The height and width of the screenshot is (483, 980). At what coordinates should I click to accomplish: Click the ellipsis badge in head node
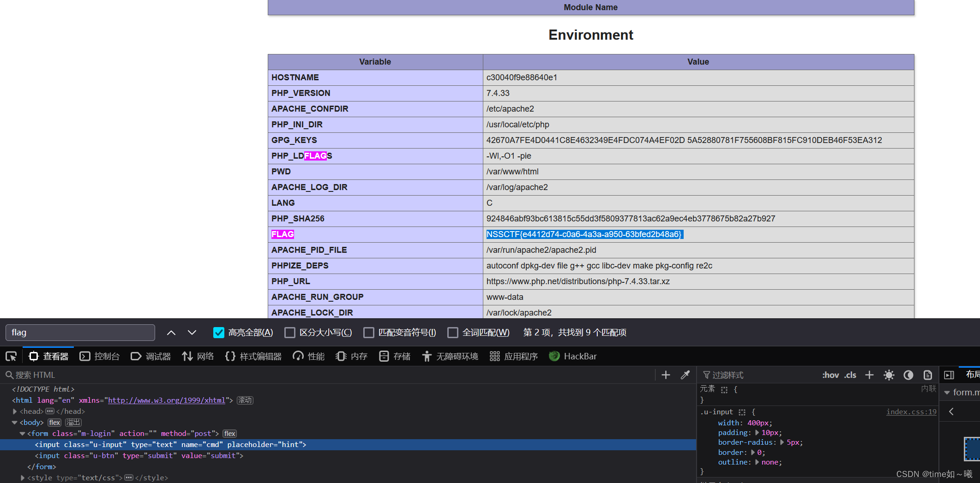50,411
